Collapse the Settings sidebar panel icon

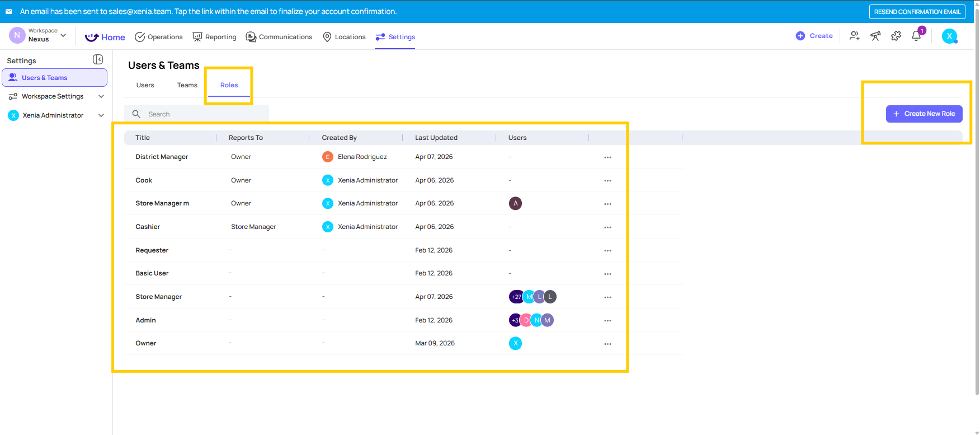click(x=98, y=59)
